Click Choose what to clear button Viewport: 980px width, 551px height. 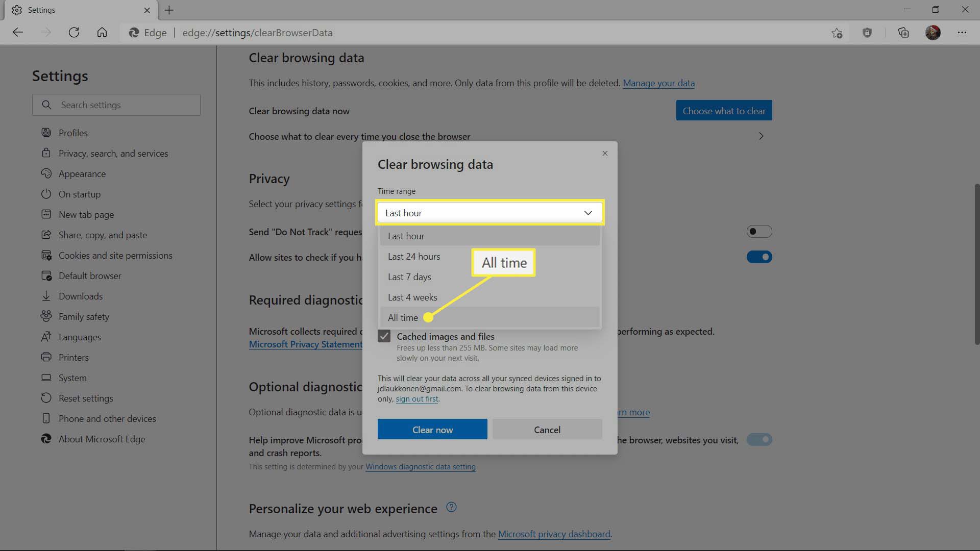click(724, 111)
